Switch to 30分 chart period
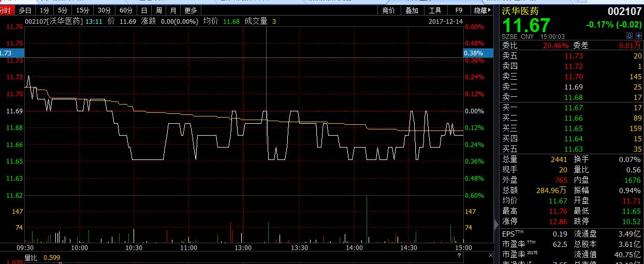 coord(104,10)
